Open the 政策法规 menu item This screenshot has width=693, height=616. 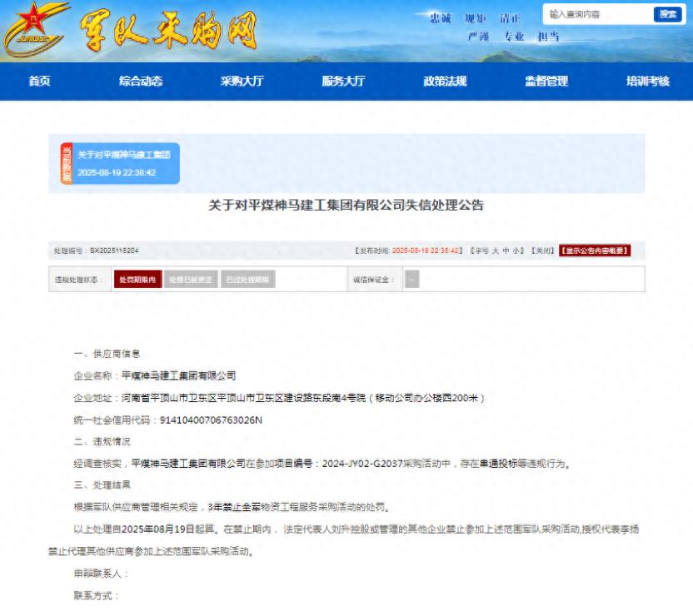(x=445, y=82)
